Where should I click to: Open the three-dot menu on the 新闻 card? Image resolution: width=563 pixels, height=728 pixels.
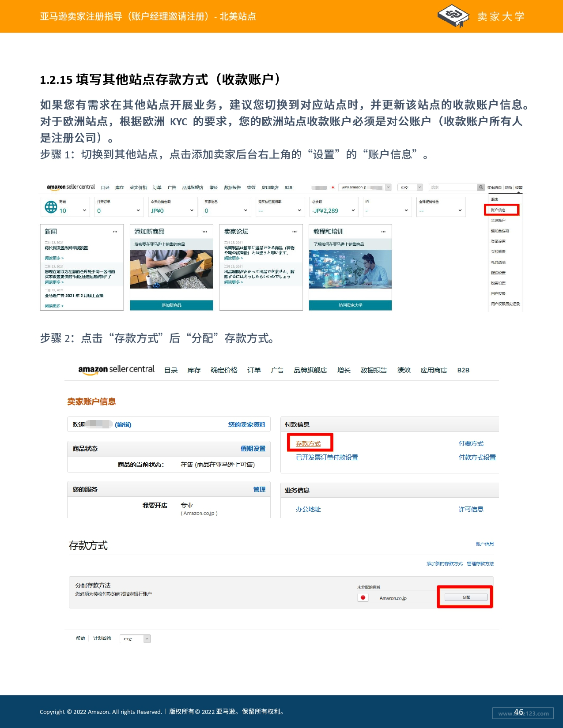click(x=115, y=232)
